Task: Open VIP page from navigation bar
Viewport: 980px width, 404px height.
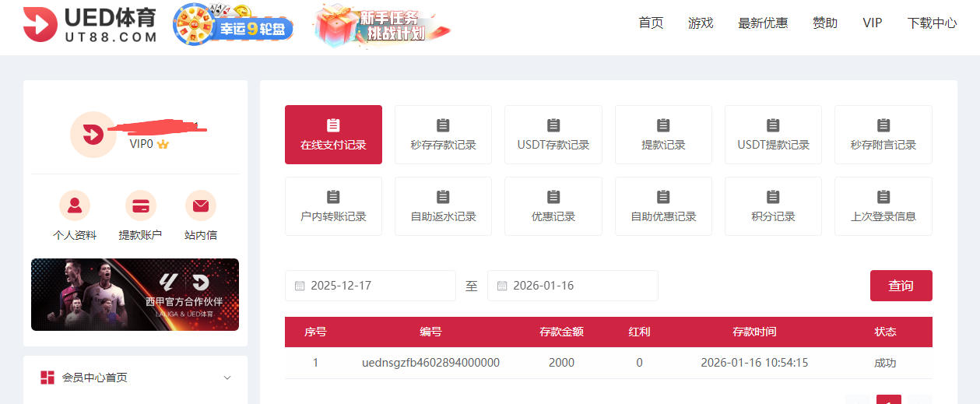Action: [872, 23]
